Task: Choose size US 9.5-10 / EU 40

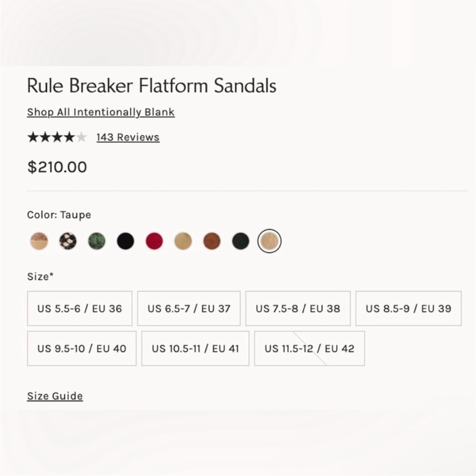Action: (x=82, y=348)
